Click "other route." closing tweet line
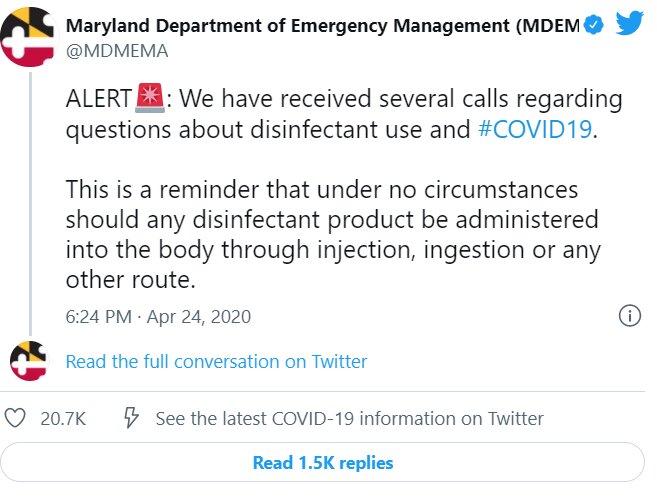 pyautogui.click(x=131, y=279)
